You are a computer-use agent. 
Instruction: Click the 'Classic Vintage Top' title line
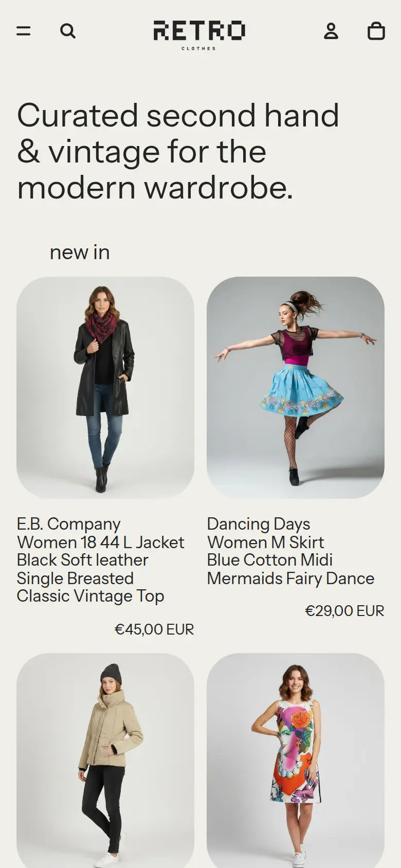point(90,596)
